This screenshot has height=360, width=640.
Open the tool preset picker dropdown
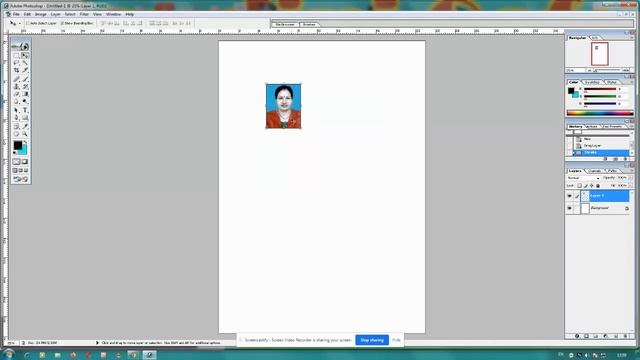[x=20, y=24]
